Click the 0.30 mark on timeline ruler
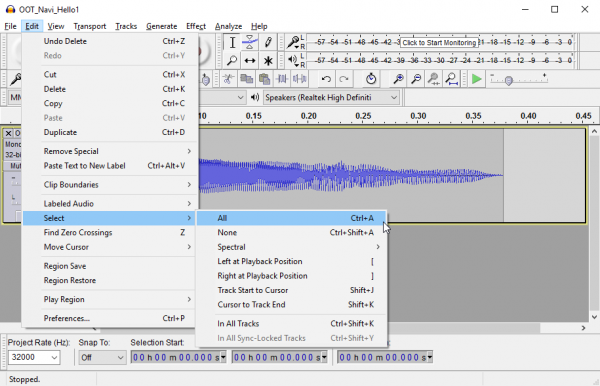This screenshot has height=386, width=600. coord(418,116)
